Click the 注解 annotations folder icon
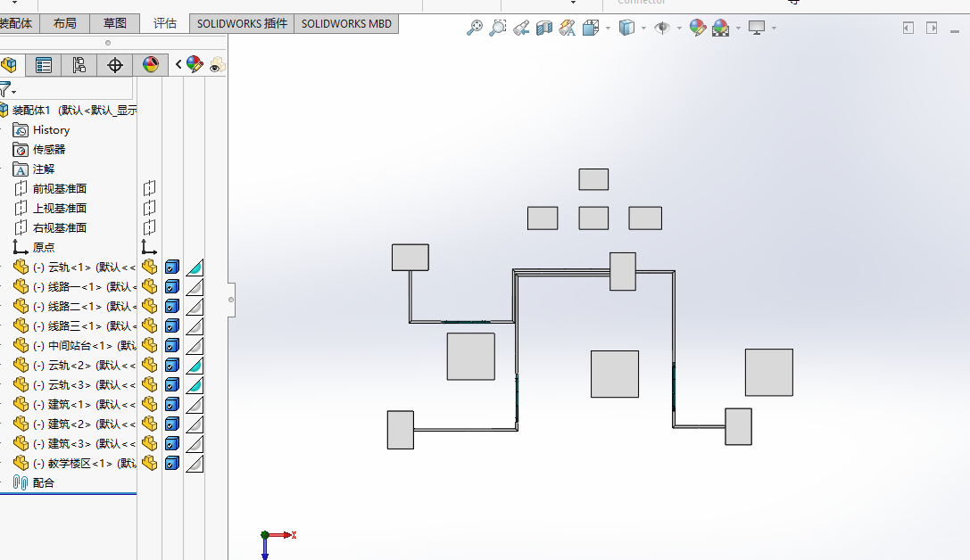Screen dimensions: 970x560 click(21, 169)
